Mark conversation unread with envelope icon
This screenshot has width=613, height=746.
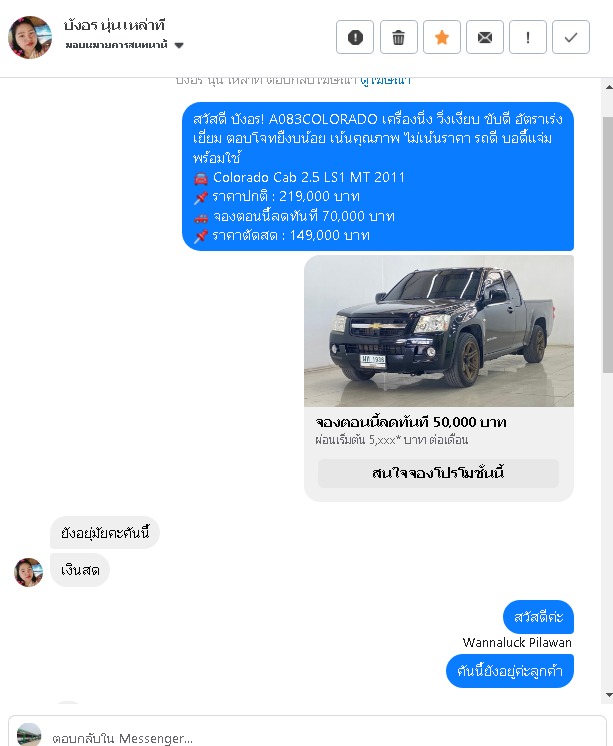(485, 37)
